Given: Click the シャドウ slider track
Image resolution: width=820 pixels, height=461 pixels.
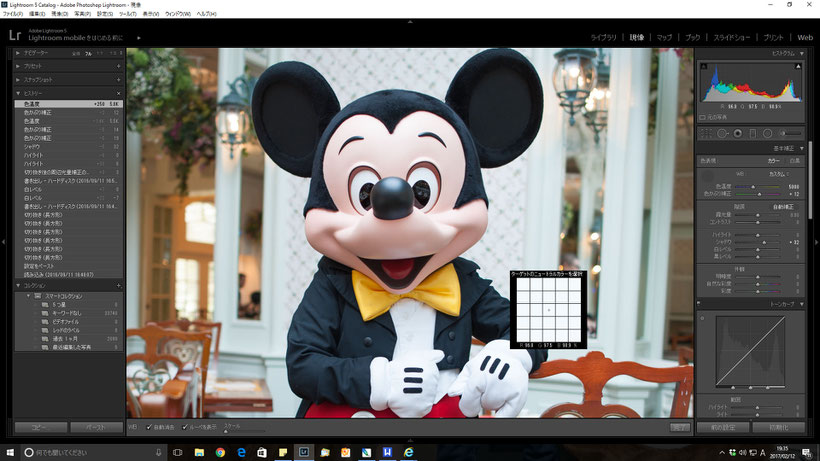Looking at the screenshot, I should [758, 242].
